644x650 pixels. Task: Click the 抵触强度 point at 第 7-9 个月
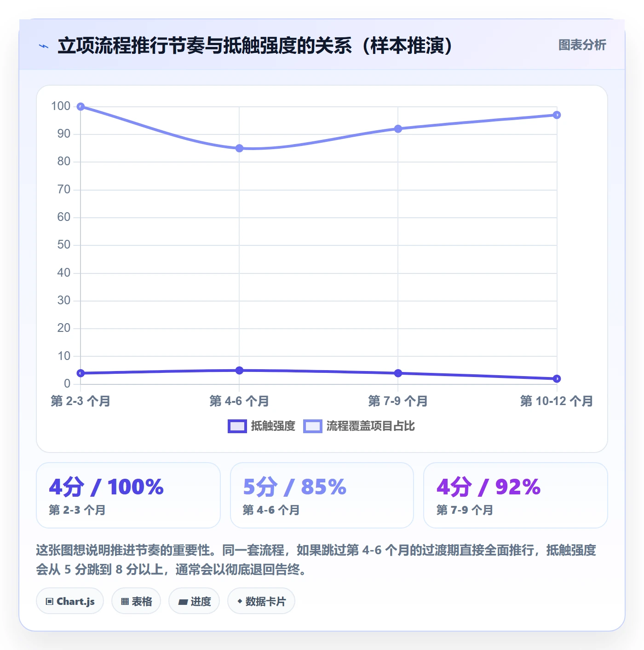click(398, 373)
